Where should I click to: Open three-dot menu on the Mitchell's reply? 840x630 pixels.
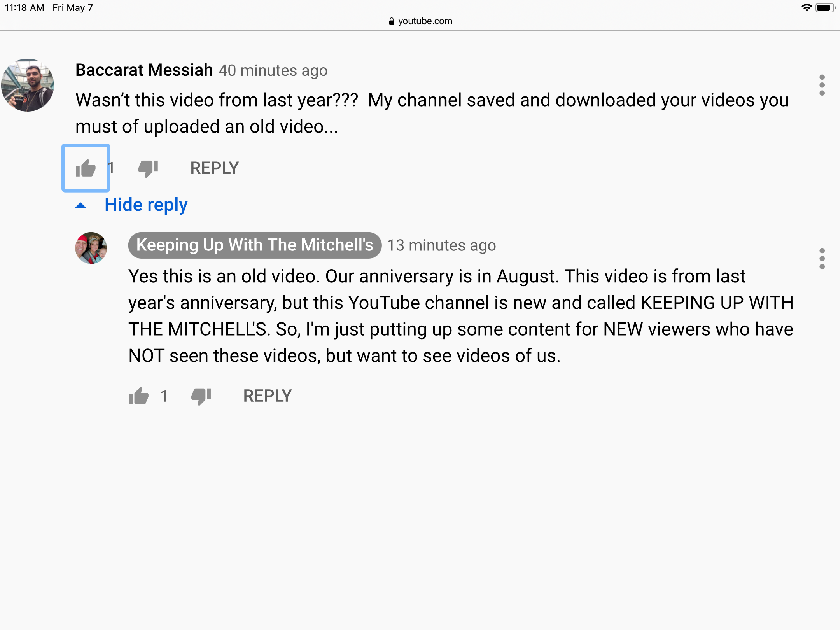click(822, 258)
